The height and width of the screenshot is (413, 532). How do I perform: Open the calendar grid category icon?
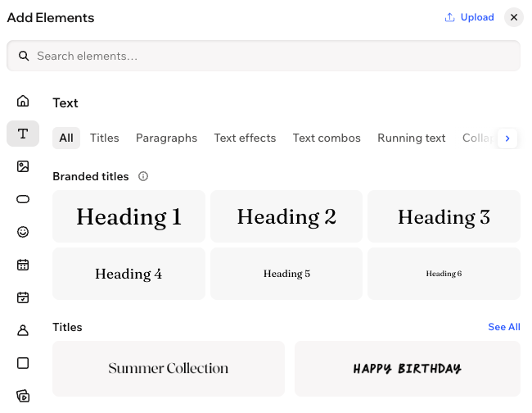pos(23,265)
